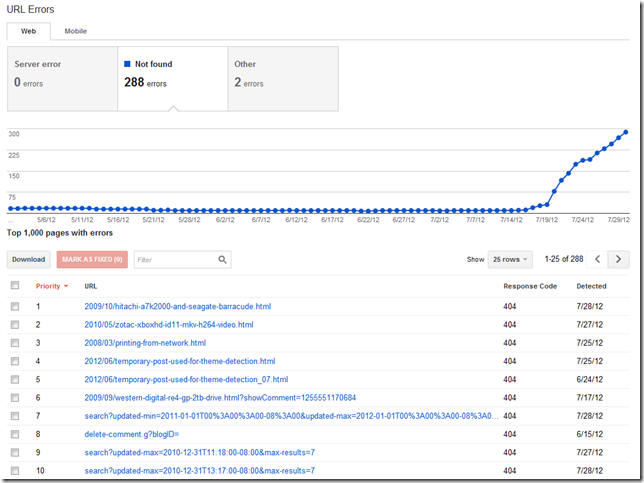Screen dimensions: 644x483
Task: Go to previous page of results
Action: click(x=597, y=259)
